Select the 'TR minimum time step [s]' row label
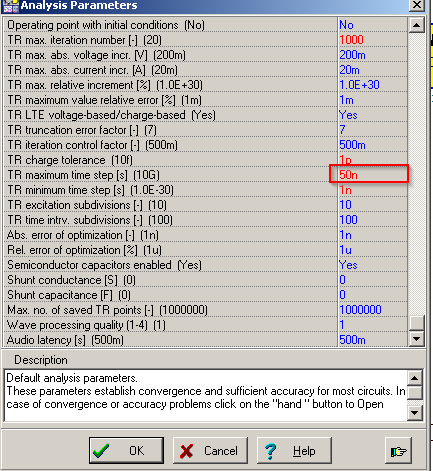This screenshot has height=471, width=433. pos(90,190)
